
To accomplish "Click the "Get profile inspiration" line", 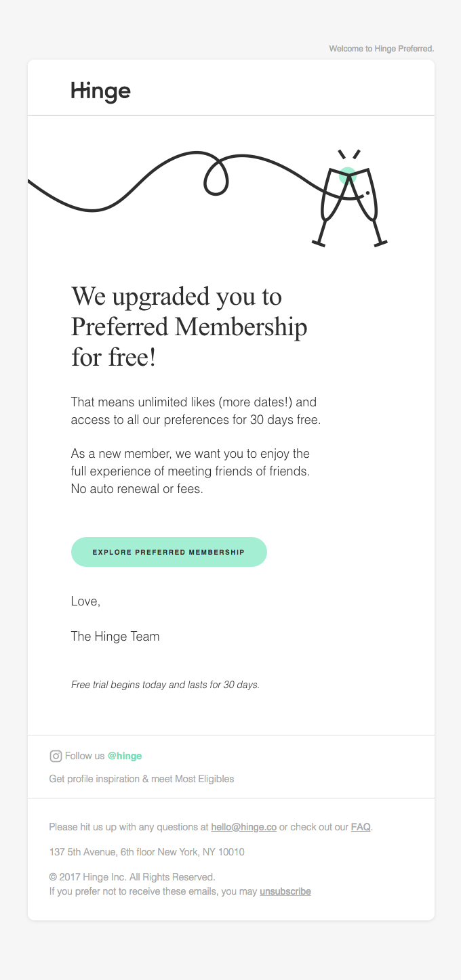I will point(141,779).
